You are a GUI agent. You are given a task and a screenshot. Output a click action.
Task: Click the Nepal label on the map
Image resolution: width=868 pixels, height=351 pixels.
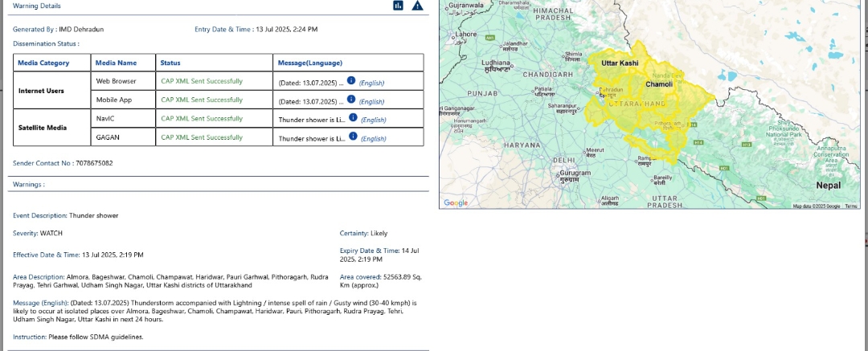[x=828, y=186]
